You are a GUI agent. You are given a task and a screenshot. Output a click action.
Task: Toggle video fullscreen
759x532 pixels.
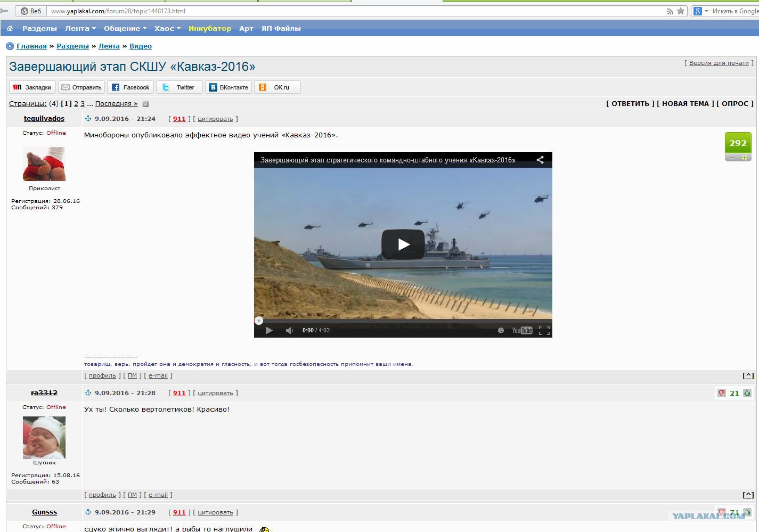click(544, 331)
